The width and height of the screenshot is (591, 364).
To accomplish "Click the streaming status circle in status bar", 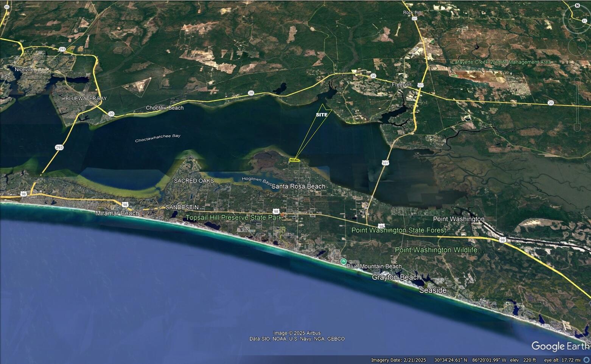I will [x=587, y=360].
